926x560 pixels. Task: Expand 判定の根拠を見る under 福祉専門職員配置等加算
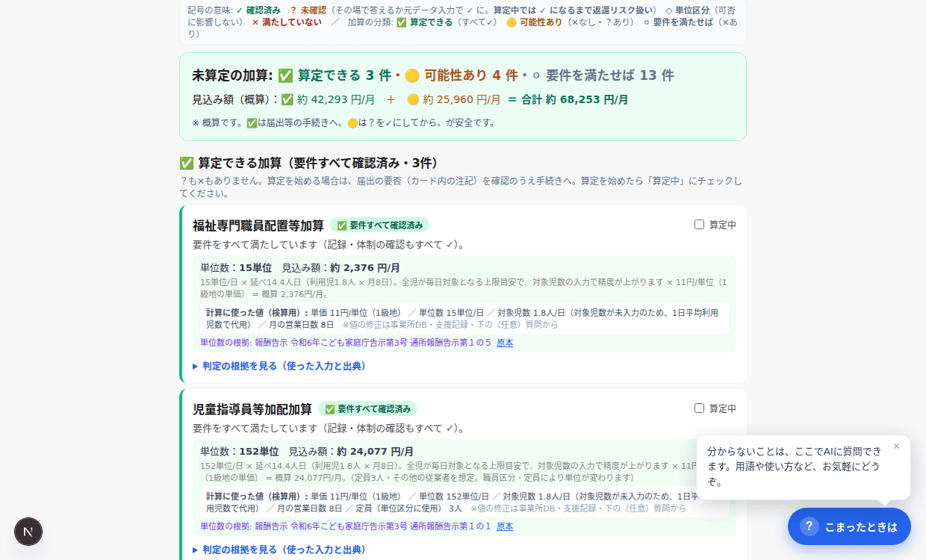(279, 366)
